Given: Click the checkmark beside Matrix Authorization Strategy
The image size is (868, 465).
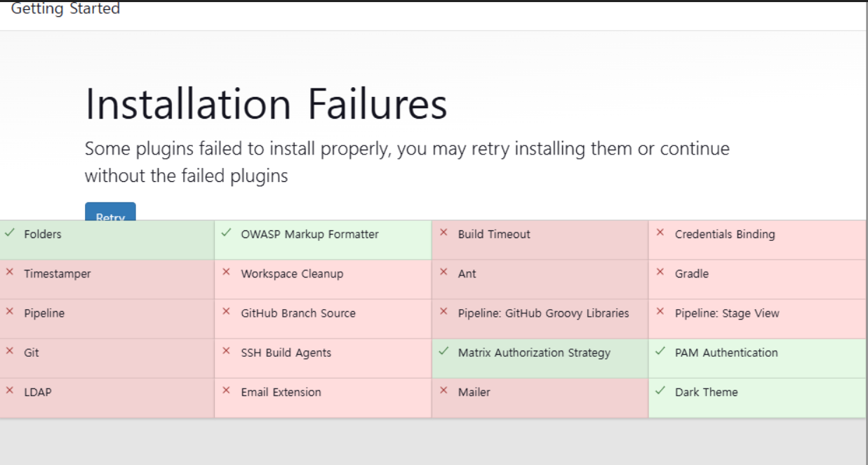Looking at the screenshot, I should pyautogui.click(x=443, y=351).
